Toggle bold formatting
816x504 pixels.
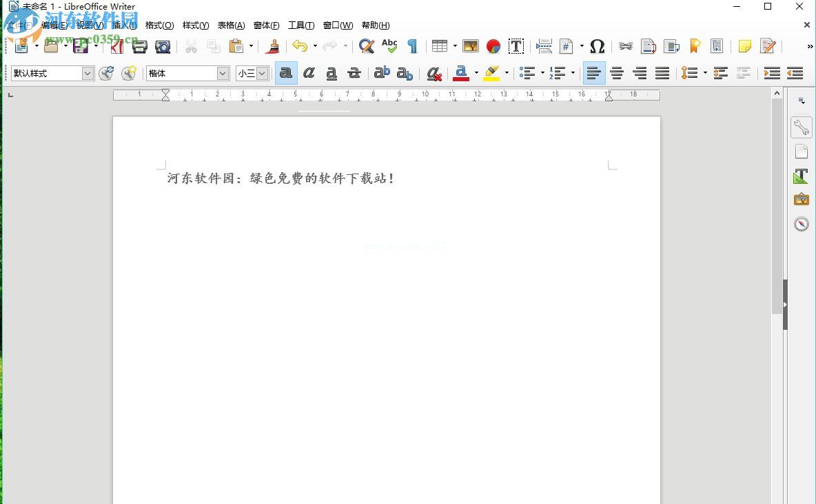[x=285, y=72]
